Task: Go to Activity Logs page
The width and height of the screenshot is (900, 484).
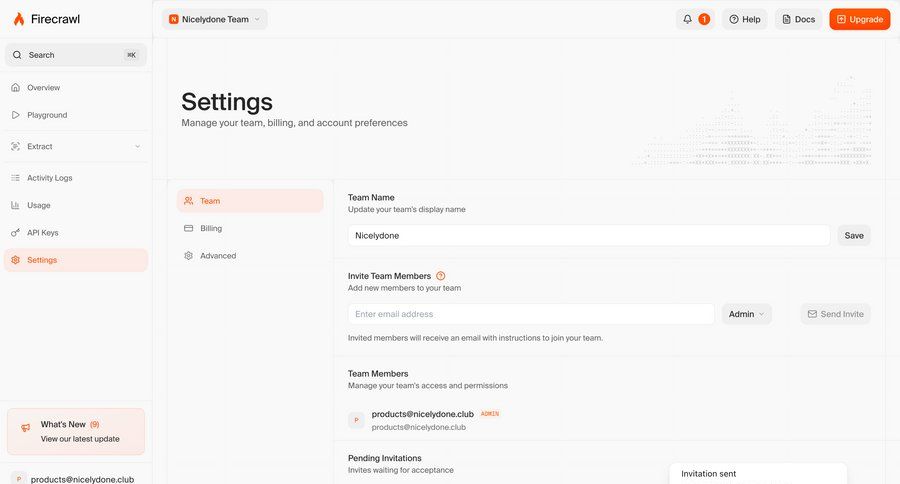Action: [49, 178]
